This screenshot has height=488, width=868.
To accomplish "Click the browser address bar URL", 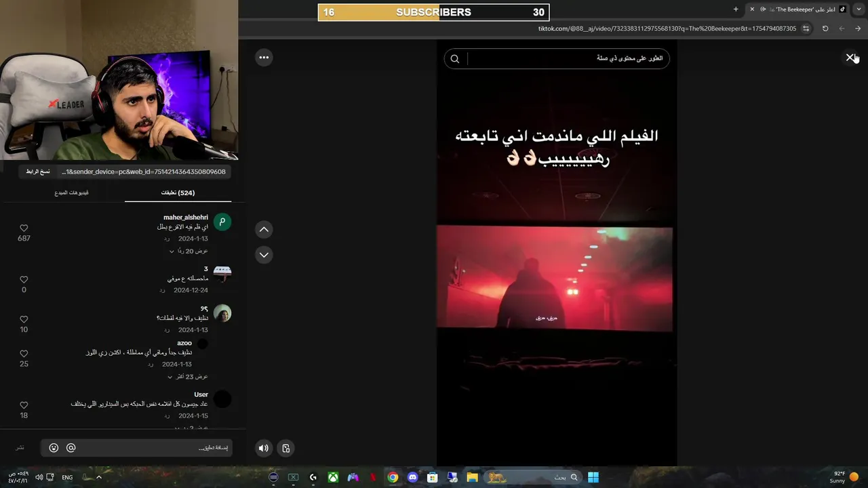I will click(x=667, y=28).
